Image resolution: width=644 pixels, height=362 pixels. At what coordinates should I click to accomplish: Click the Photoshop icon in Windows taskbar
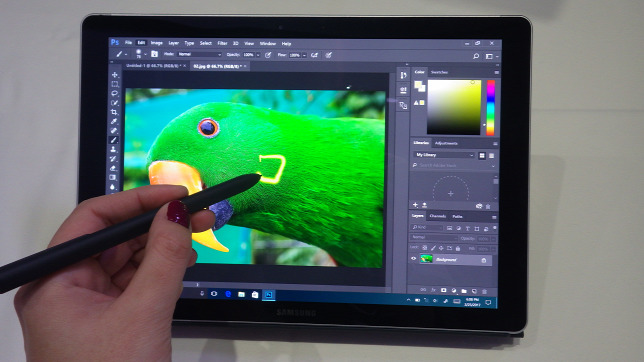[269, 295]
